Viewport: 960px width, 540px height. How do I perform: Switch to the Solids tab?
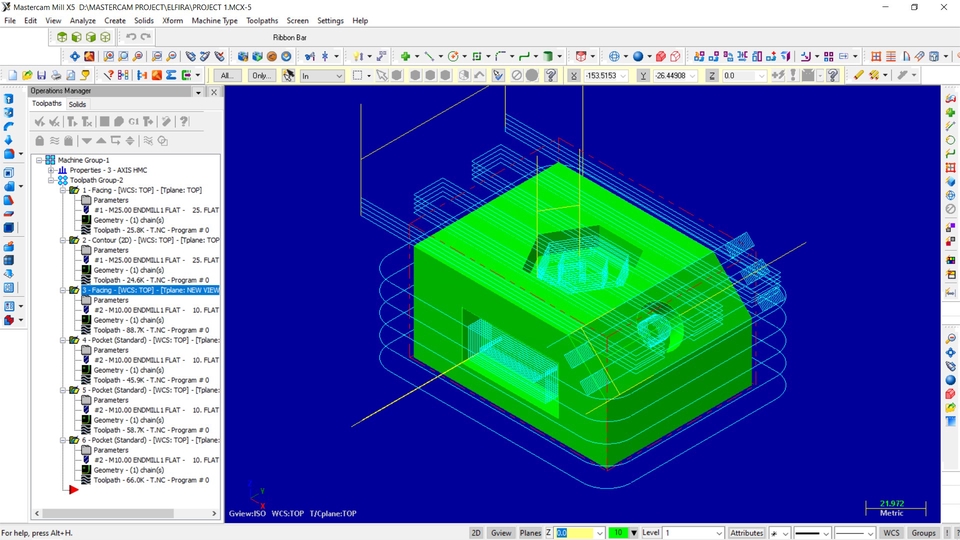click(77, 104)
